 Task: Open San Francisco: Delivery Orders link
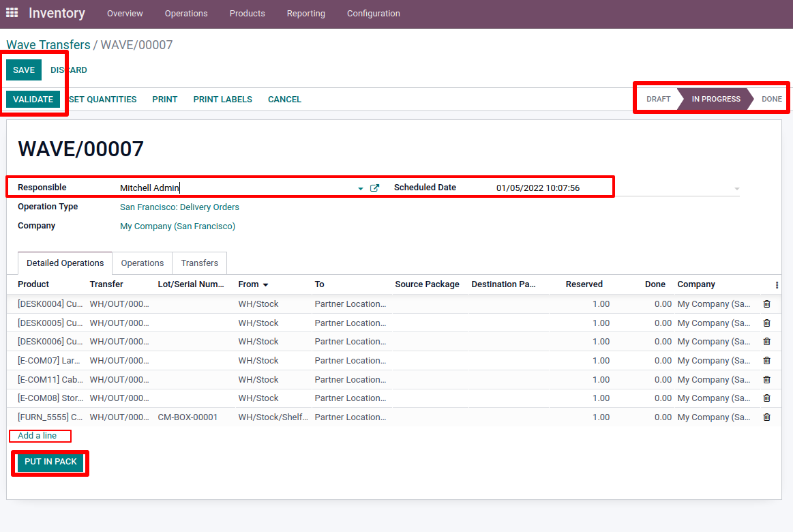click(179, 207)
